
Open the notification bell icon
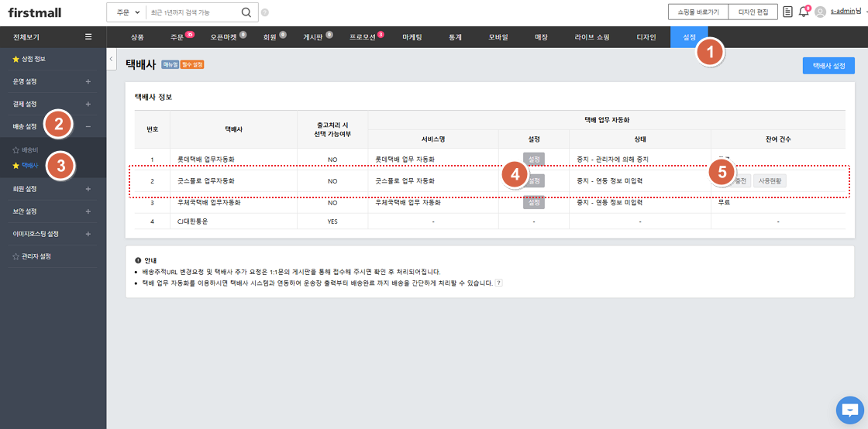(x=804, y=12)
